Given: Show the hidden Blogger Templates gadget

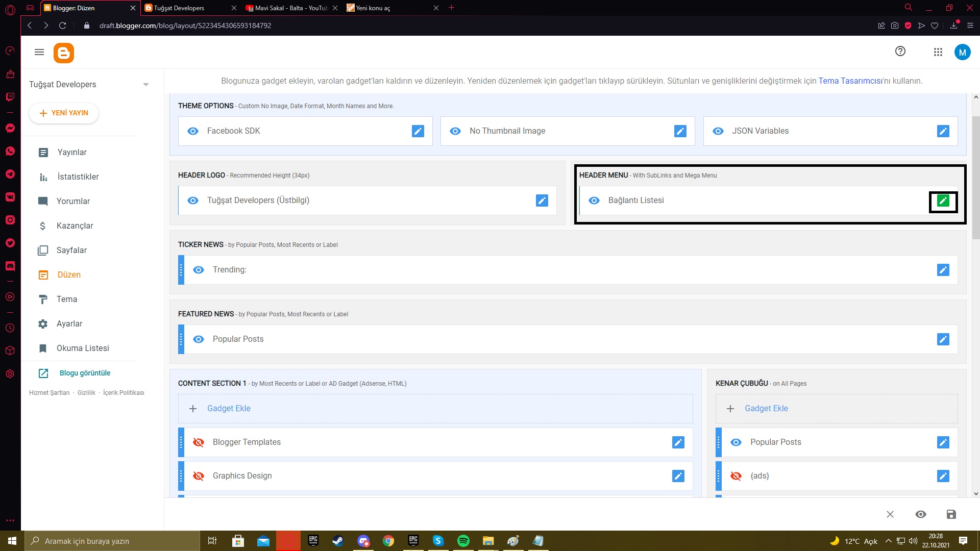Looking at the screenshot, I should pyautogui.click(x=199, y=442).
